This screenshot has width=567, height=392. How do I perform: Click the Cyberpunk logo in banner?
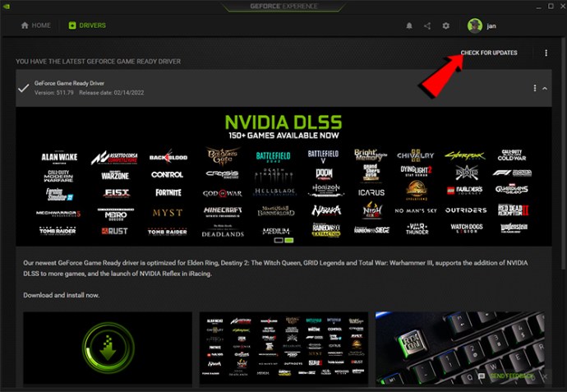point(465,156)
